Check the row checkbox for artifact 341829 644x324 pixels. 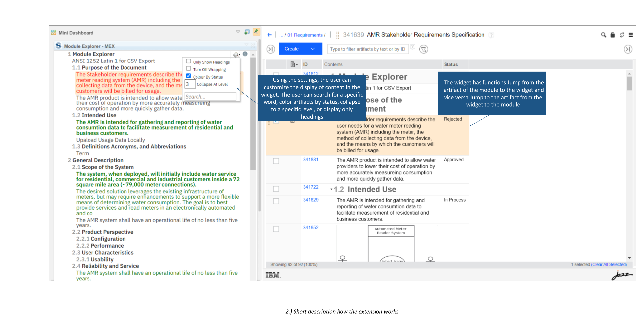tap(276, 201)
